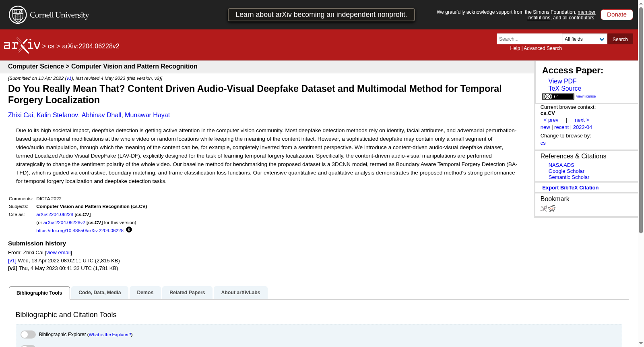Open author Abhinav Dhall link

tap(101, 115)
